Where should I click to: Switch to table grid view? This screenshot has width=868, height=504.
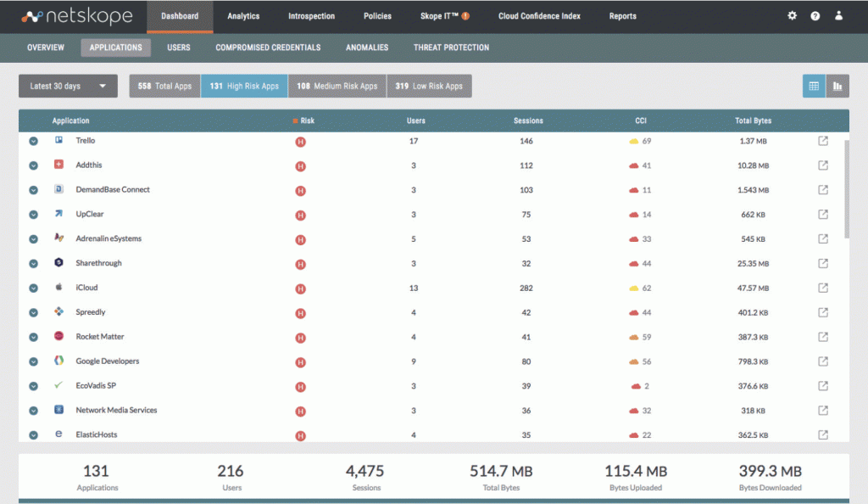[x=814, y=86]
